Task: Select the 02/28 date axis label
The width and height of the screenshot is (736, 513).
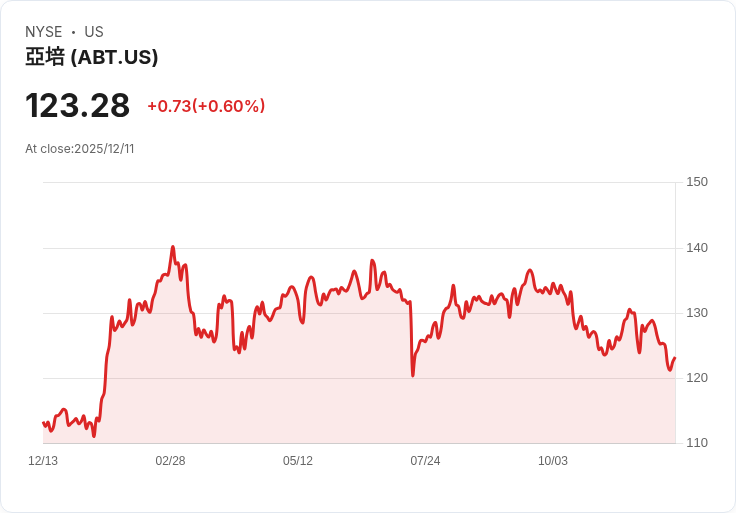Action: coord(170,461)
